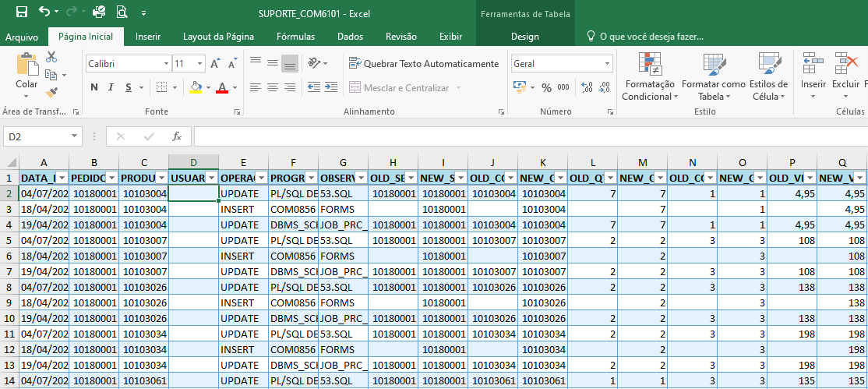Toggle bold formatting (N)

pyautogui.click(x=94, y=87)
